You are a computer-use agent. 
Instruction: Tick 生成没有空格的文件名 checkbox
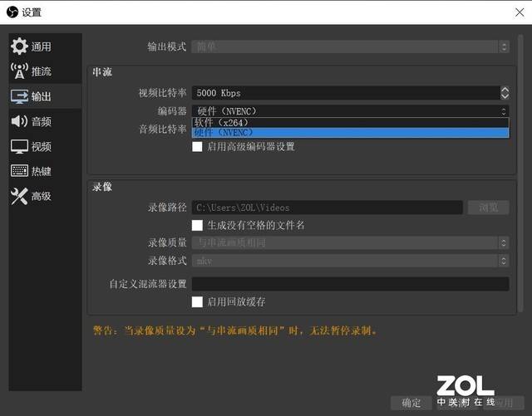(197, 225)
